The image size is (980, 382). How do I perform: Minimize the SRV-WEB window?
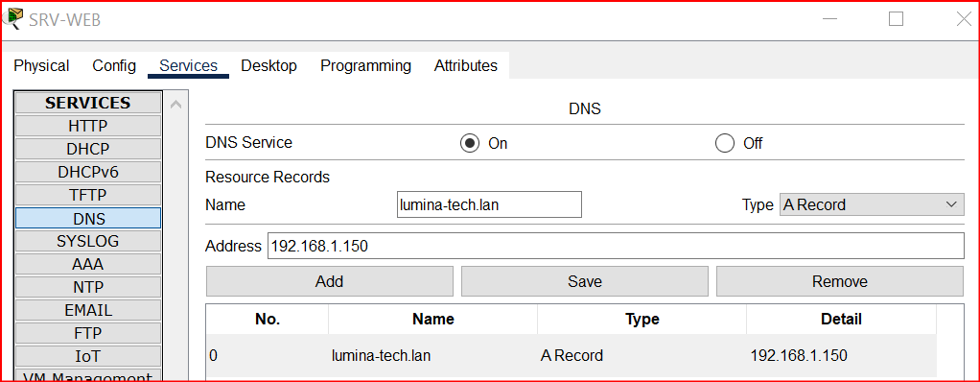830,19
